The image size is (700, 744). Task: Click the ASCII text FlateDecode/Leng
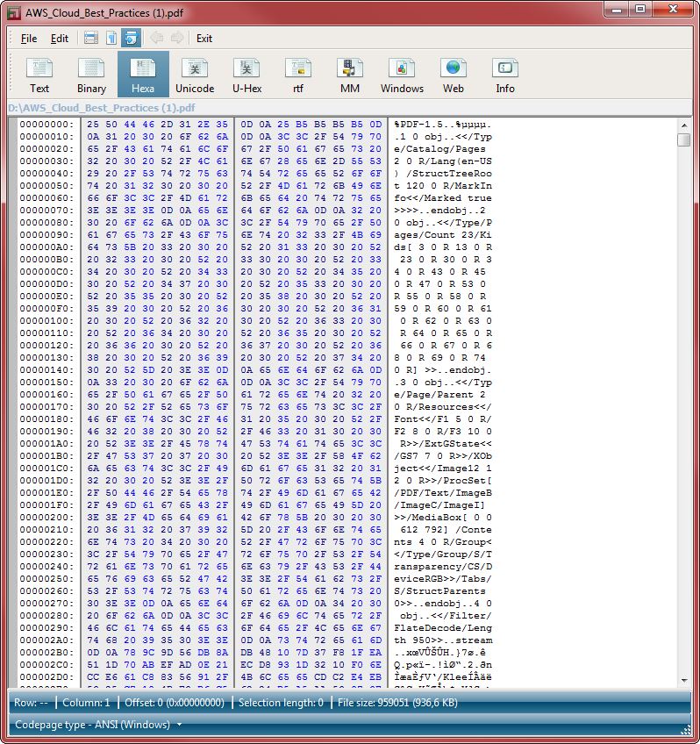443,628
